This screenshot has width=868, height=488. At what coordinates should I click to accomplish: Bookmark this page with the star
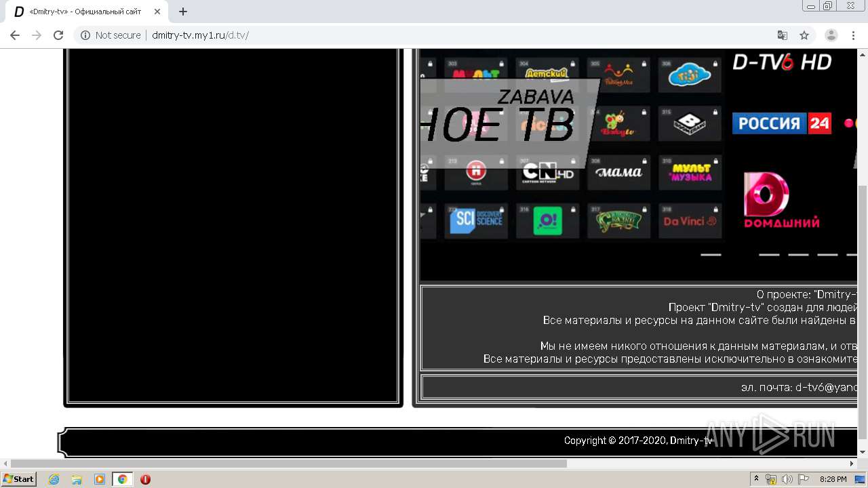coord(804,35)
